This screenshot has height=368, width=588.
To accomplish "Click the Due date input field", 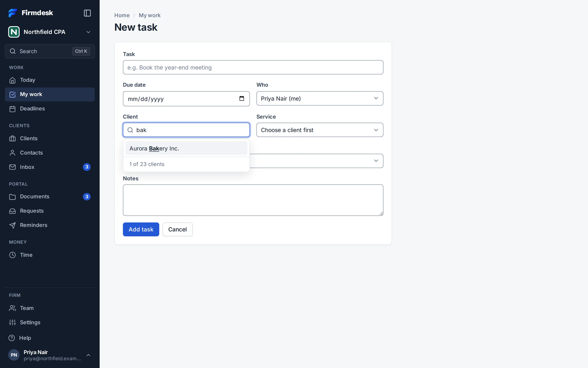I will [x=186, y=99].
